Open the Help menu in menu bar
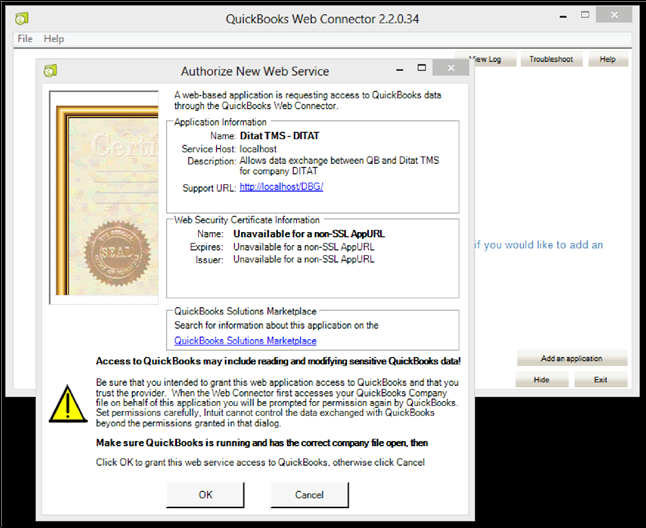 point(54,39)
